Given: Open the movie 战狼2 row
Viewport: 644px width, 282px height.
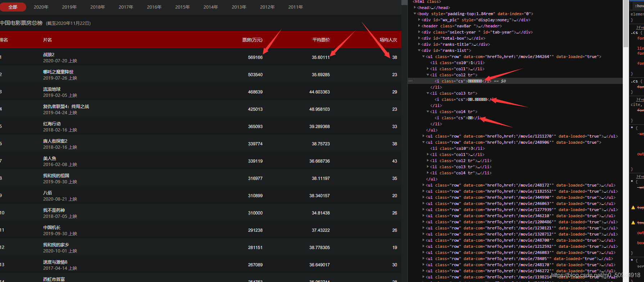Looking at the screenshot, I should tap(201, 57).
